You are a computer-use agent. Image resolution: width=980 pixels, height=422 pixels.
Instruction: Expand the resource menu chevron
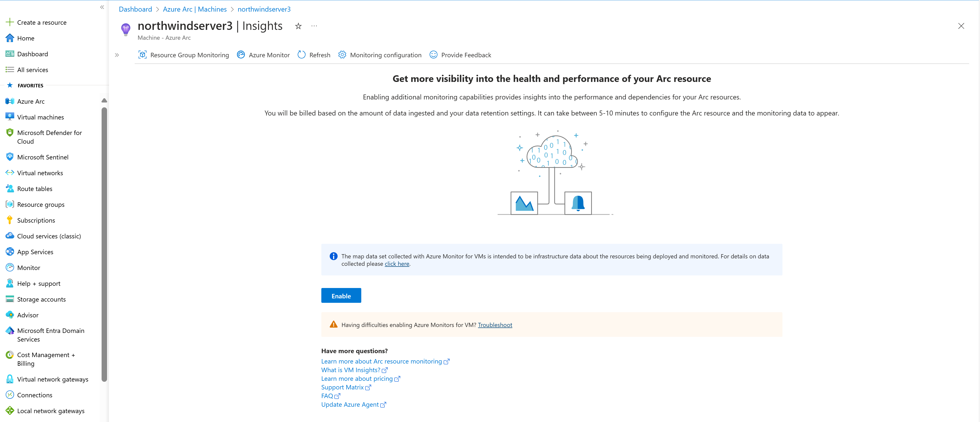[117, 55]
